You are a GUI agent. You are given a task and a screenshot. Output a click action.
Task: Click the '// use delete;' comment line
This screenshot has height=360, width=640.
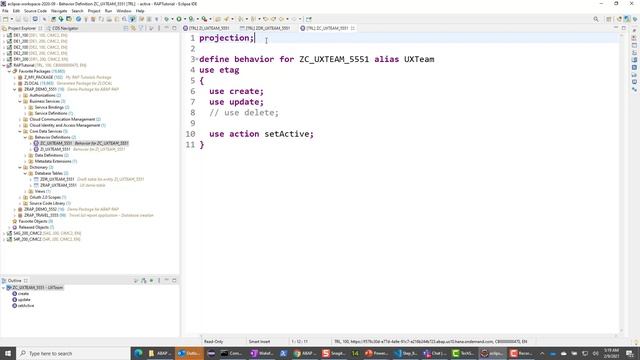pos(244,113)
